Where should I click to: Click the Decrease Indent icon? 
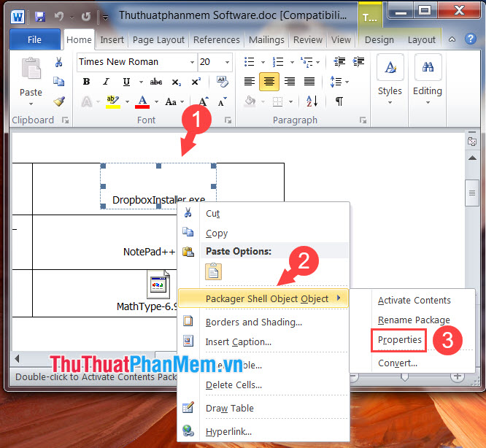[339, 61]
